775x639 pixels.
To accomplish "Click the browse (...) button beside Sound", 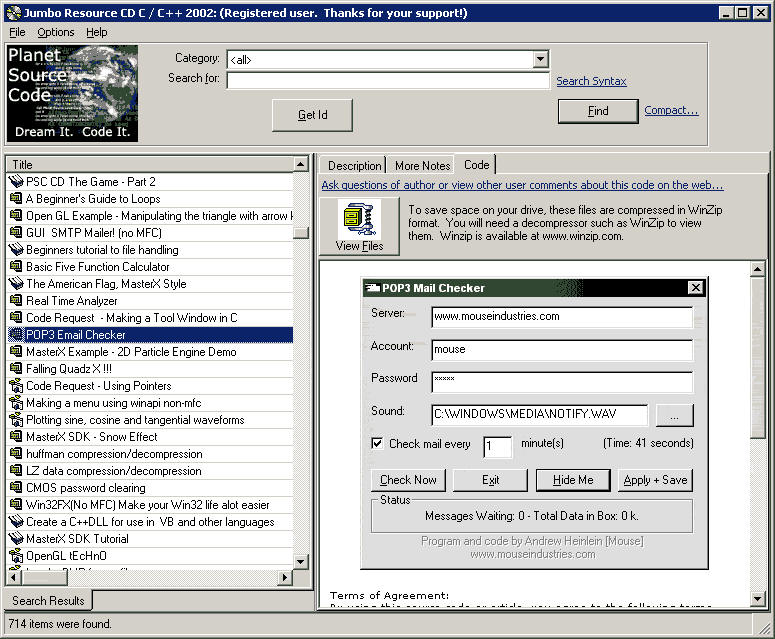I will coord(674,415).
